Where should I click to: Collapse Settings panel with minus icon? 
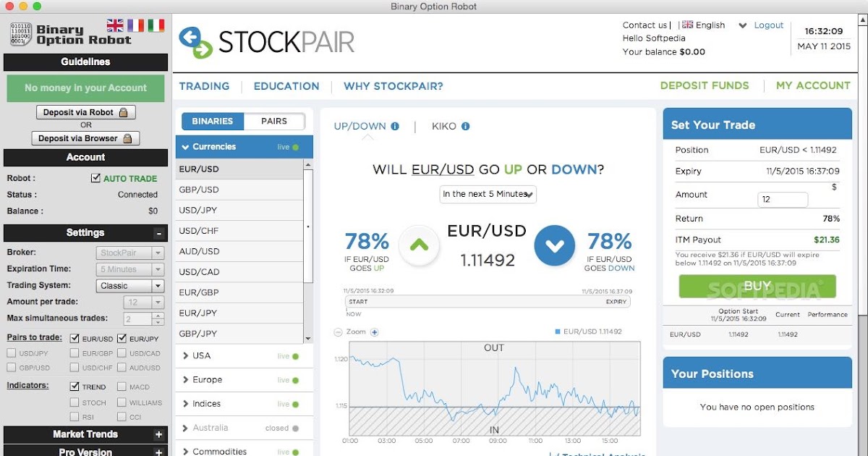click(158, 233)
